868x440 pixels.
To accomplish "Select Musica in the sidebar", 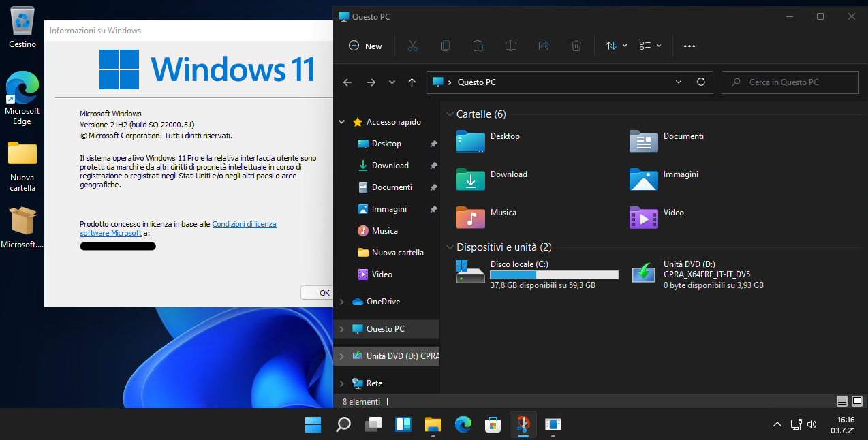I will click(385, 231).
